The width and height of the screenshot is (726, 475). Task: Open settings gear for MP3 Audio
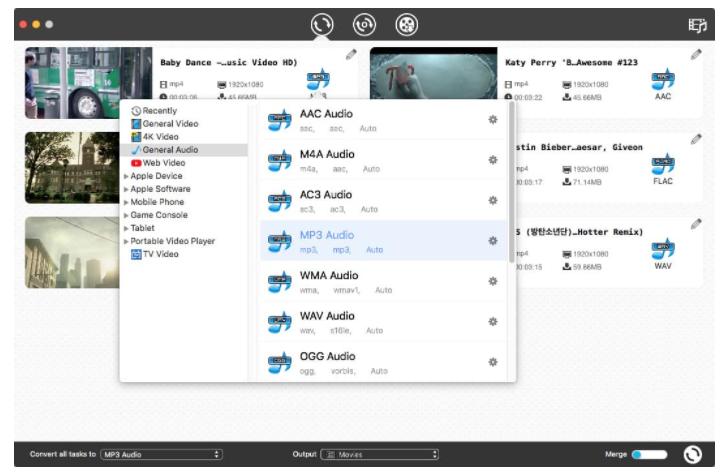[493, 241]
